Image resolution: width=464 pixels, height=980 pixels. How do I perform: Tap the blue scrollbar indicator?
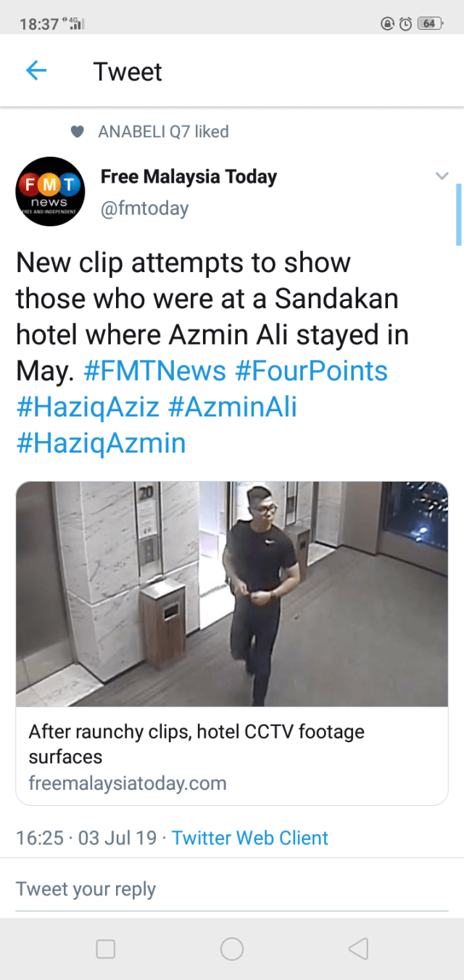(x=458, y=215)
